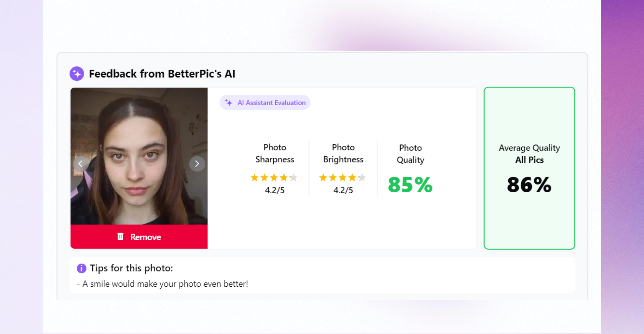Click the Photo Brightness star rating

(342, 178)
